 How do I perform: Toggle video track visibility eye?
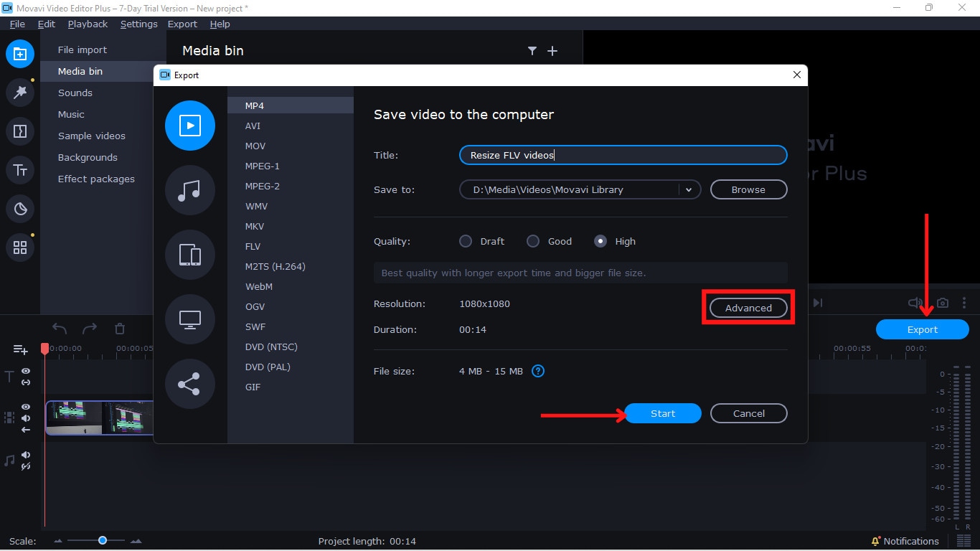point(26,407)
